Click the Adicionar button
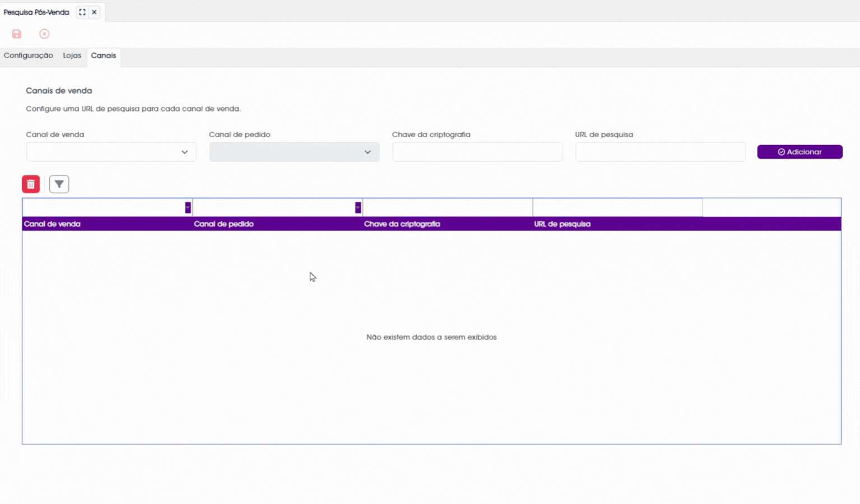The height and width of the screenshot is (504, 860). click(x=799, y=152)
